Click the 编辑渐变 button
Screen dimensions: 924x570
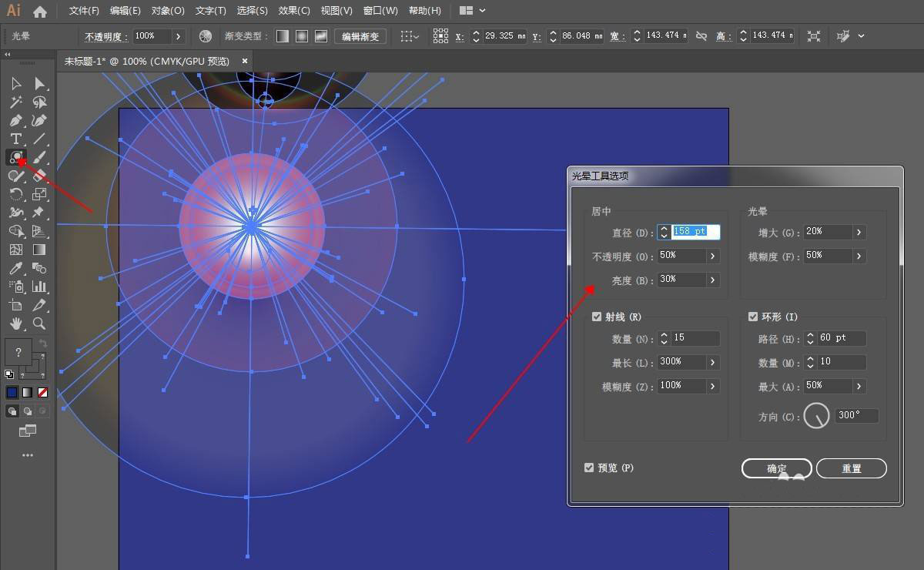click(x=360, y=36)
